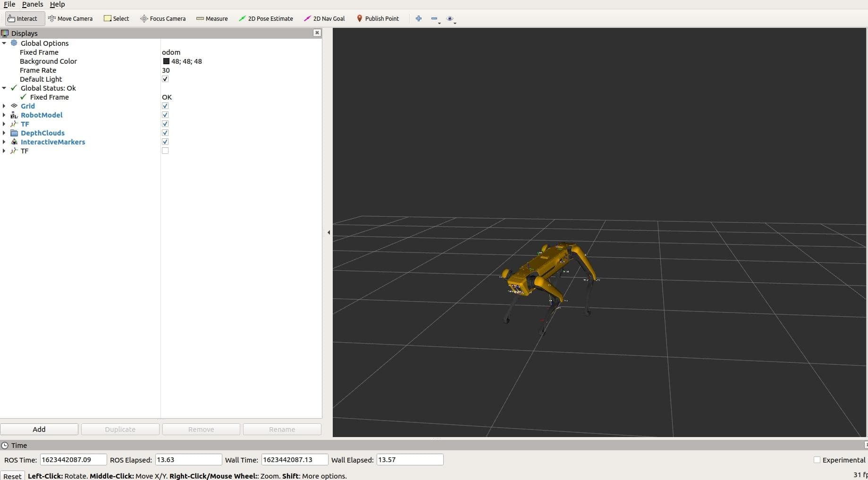Disable the RobotModel display checkbox
This screenshot has width=868, height=480.
pyautogui.click(x=165, y=115)
